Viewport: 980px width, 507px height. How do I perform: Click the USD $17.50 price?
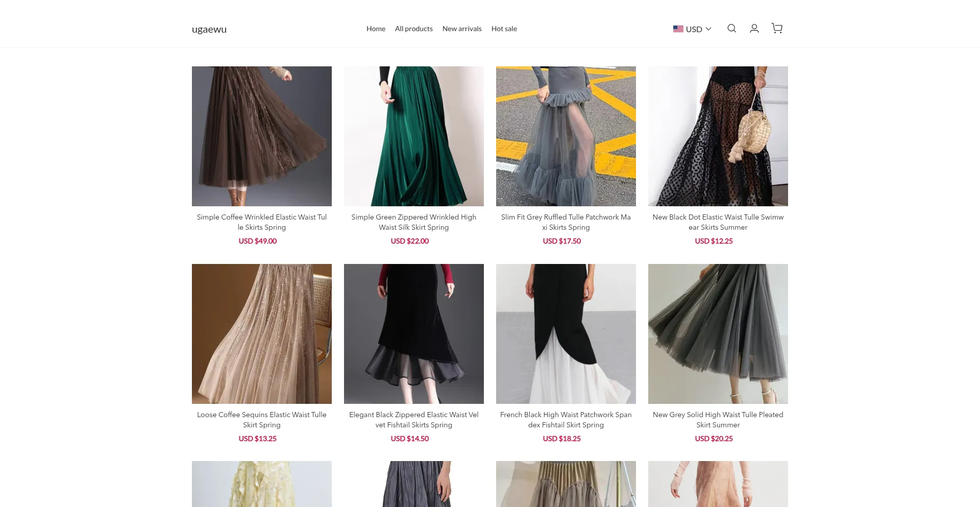tap(562, 241)
